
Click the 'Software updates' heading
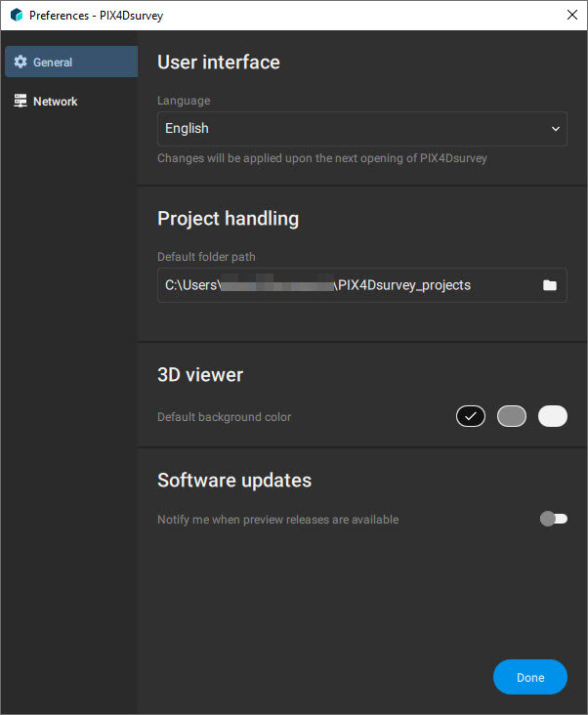coord(234,481)
